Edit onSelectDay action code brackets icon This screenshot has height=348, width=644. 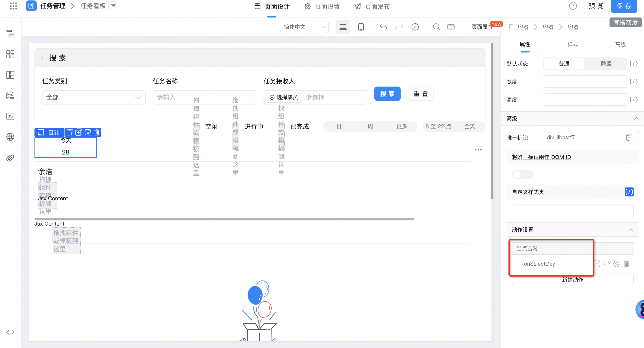607,264
